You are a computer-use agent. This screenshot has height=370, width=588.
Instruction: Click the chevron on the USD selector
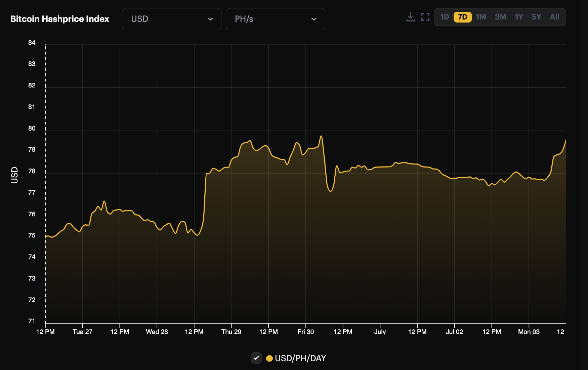pyautogui.click(x=211, y=19)
